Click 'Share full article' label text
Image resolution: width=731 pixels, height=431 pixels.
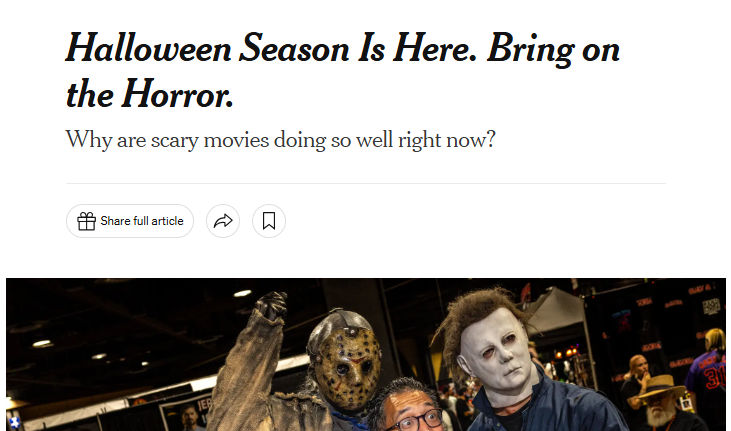click(142, 221)
